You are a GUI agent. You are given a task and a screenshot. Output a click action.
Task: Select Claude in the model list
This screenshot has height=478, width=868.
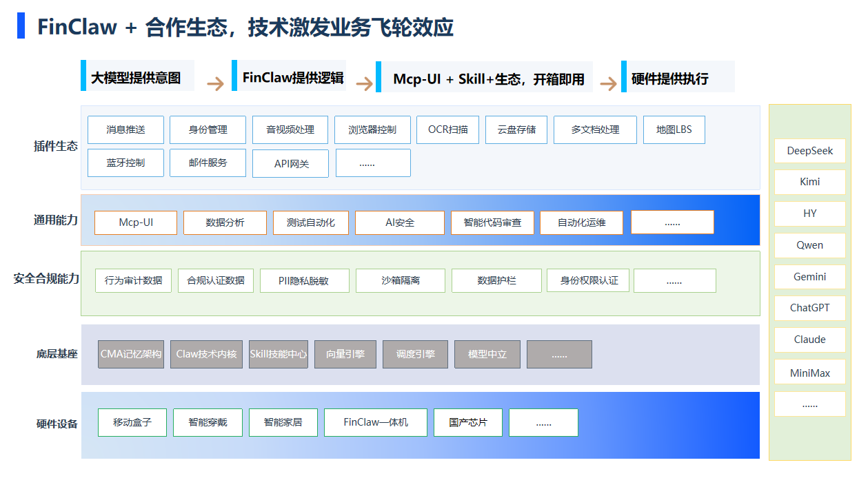click(809, 340)
